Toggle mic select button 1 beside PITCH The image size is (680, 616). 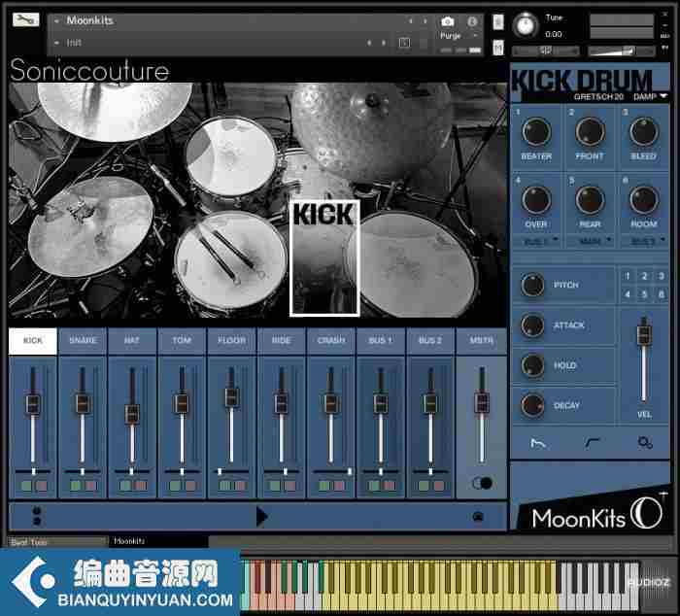point(628,276)
